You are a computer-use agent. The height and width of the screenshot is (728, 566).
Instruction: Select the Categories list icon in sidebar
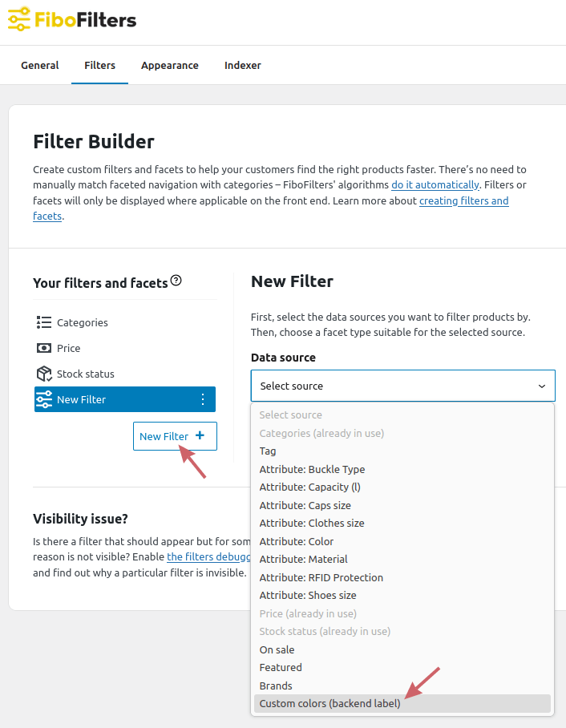[43, 322]
